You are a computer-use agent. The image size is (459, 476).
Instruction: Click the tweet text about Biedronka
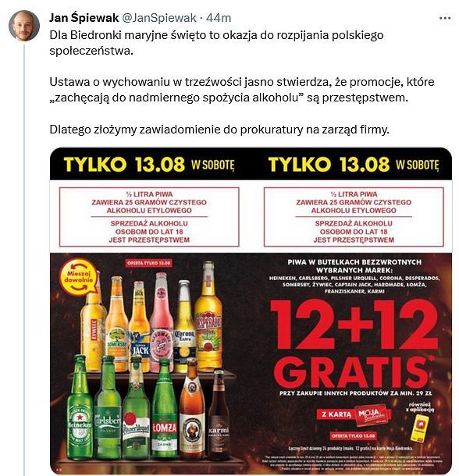click(242, 82)
